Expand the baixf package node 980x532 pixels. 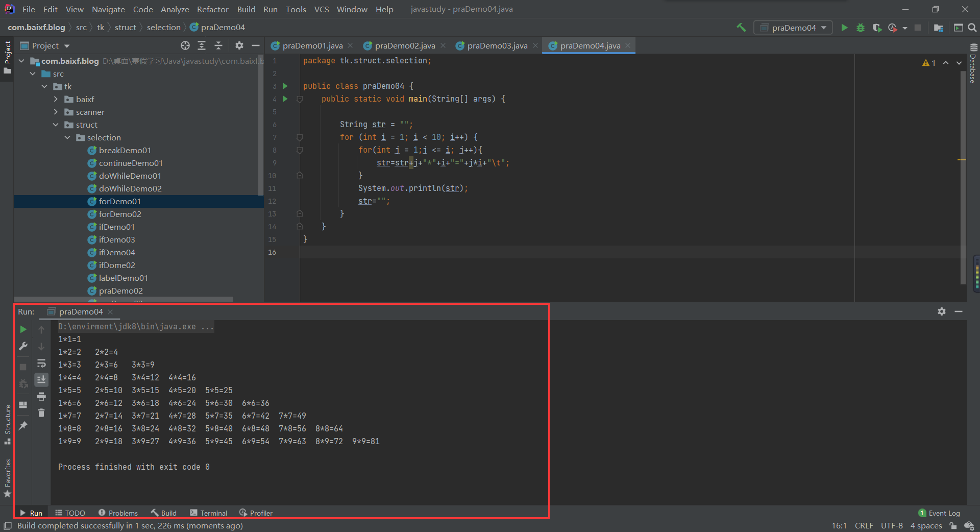coord(56,99)
